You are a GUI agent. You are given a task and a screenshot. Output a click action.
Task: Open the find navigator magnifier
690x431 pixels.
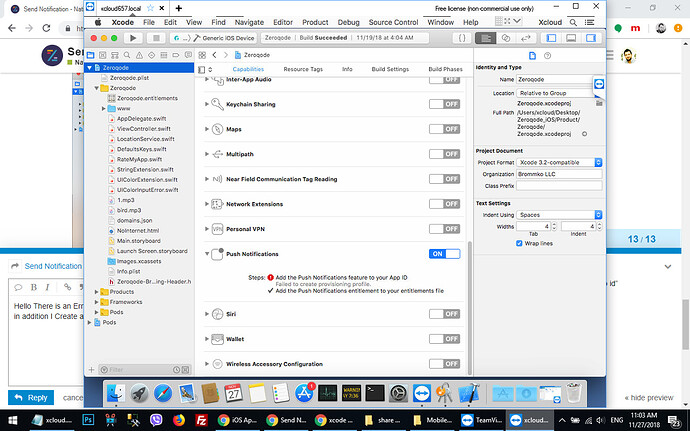click(127, 55)
